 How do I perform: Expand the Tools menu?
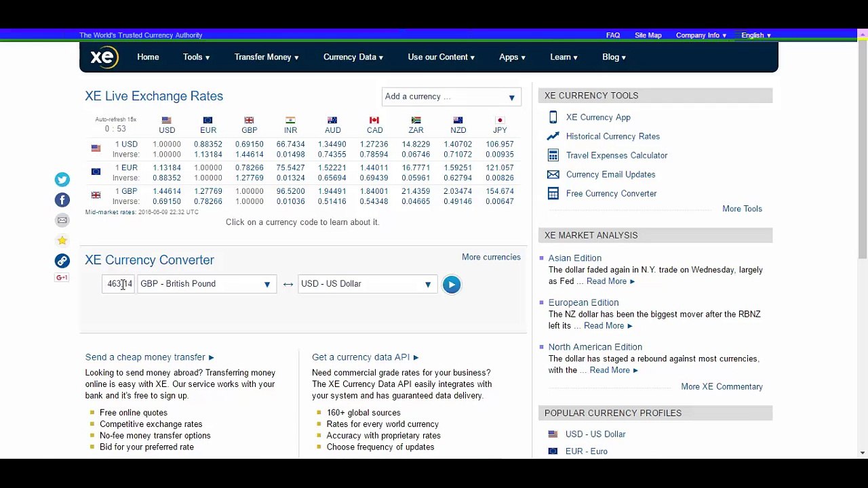196,57
